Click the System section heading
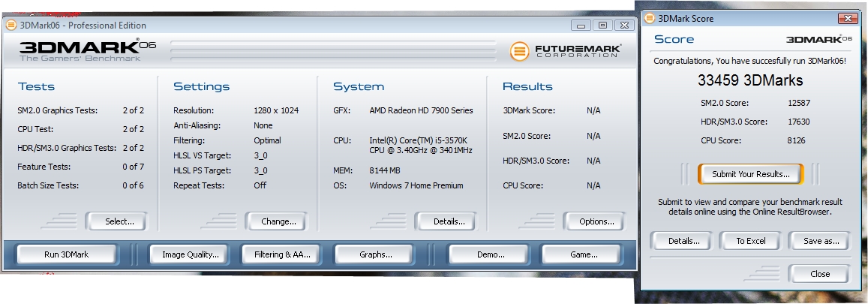The width and height of the screenshot is (868, 304). click(358, 86)
